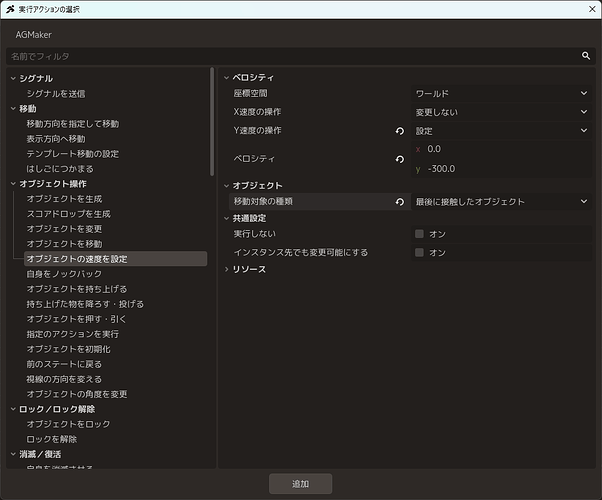Select 移動方向を指定して移動 action
The height and width of the screenshot is (500, 602).
coord(73,124)
